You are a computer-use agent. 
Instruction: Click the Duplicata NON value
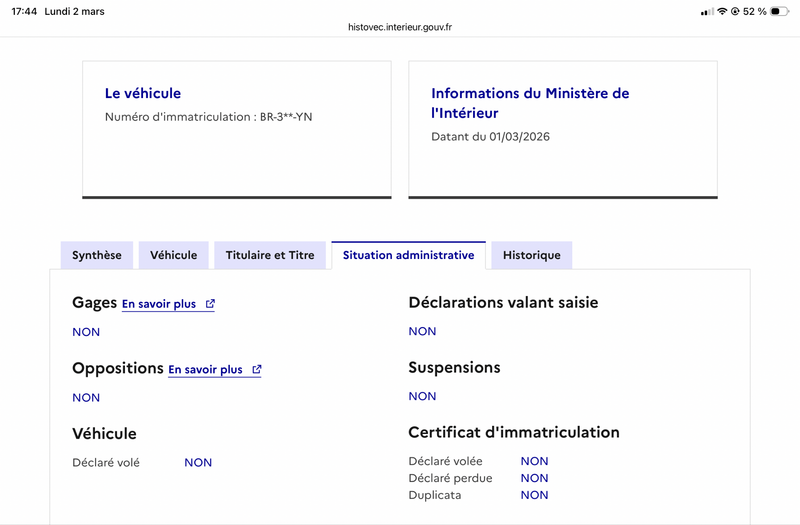[x=534, y=495]
